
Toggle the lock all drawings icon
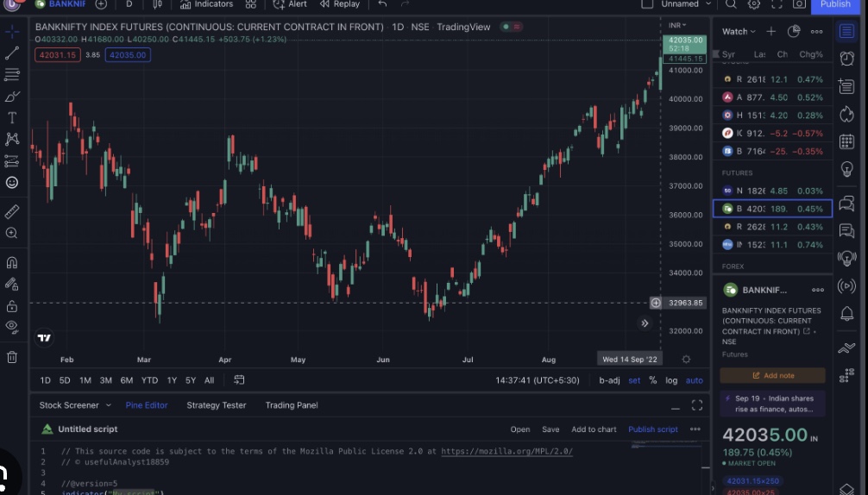coord(12,306)
